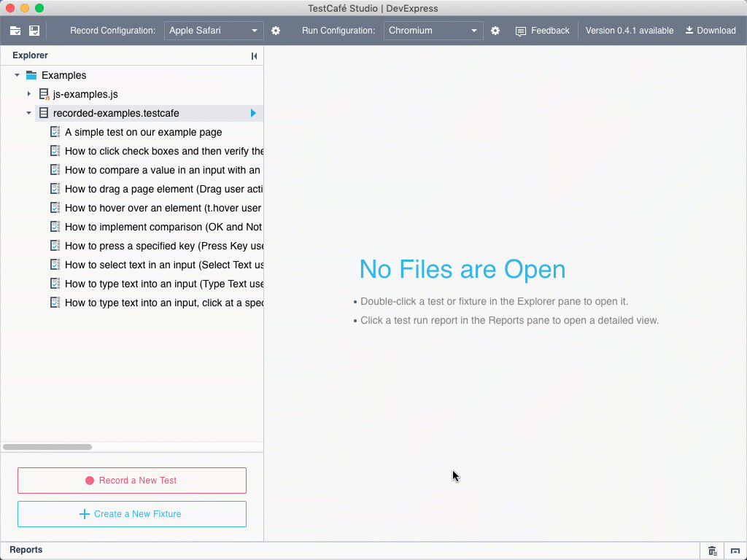Collapse the Explorer panel
This screenshot has height=560, width=747.
click(x=254, y=56)
